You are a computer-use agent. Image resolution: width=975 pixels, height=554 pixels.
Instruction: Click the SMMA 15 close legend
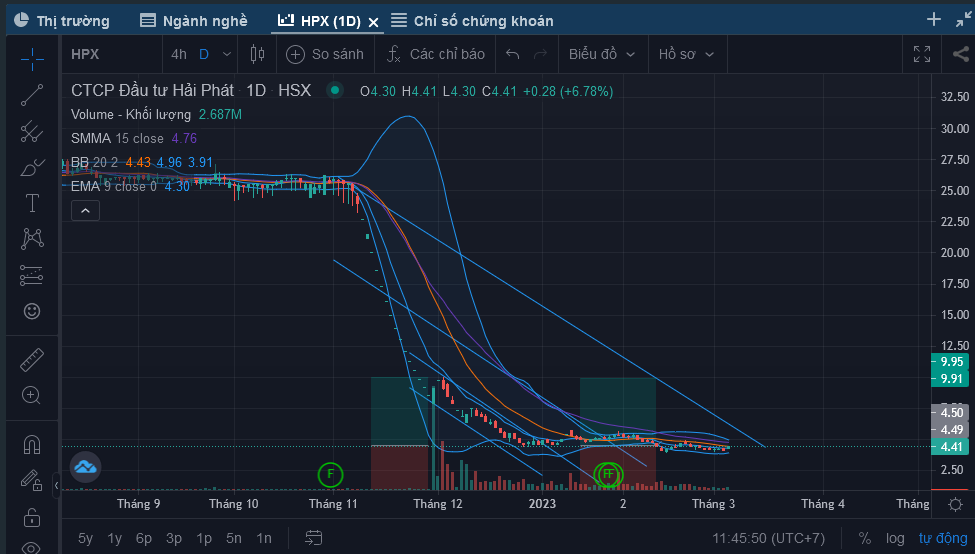pyautogui.click(x=117, y=138)
